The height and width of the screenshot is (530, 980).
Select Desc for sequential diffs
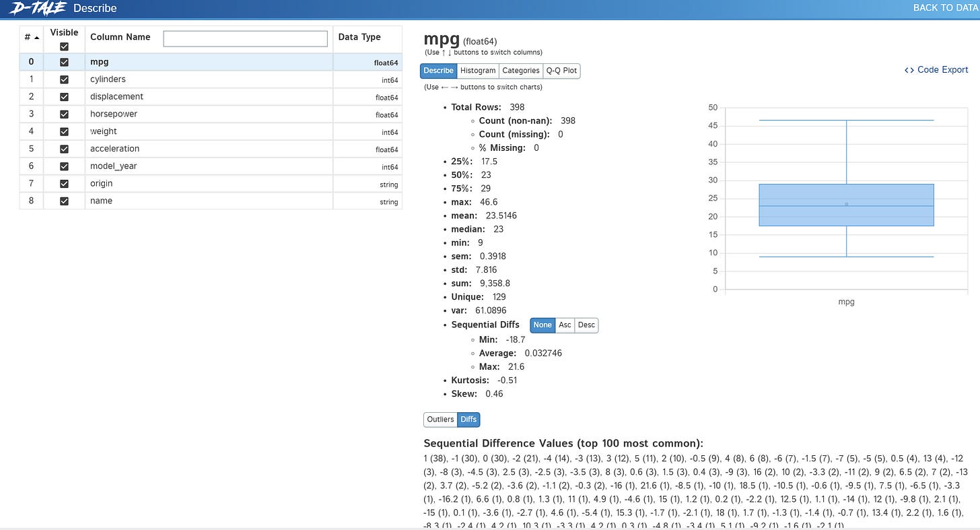pyautogui.click(x=586, y=325)
